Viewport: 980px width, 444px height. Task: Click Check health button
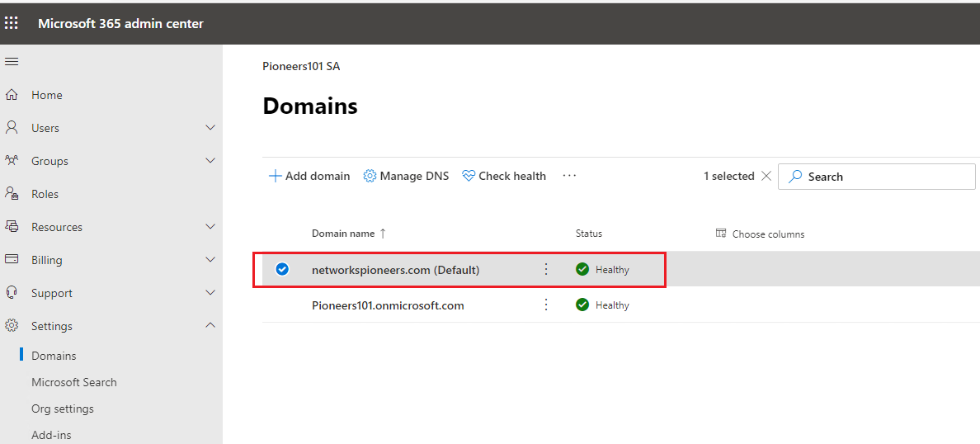click(504, 177)
